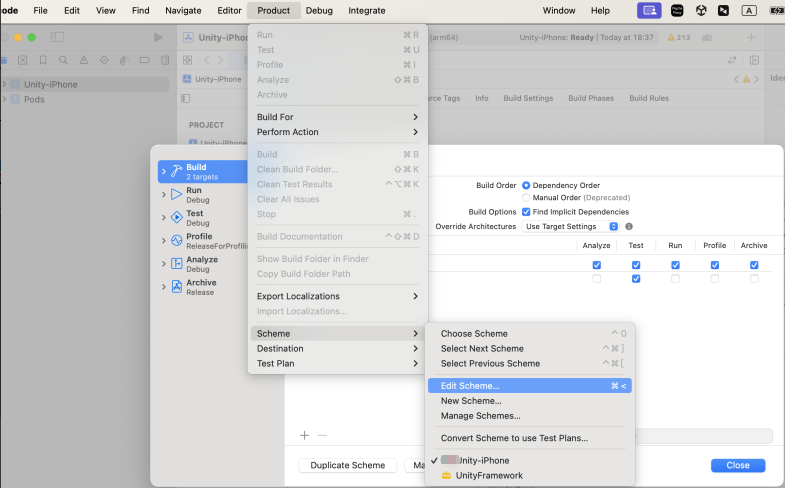Click the screen sharing icon in menu bar

[649, 10]
